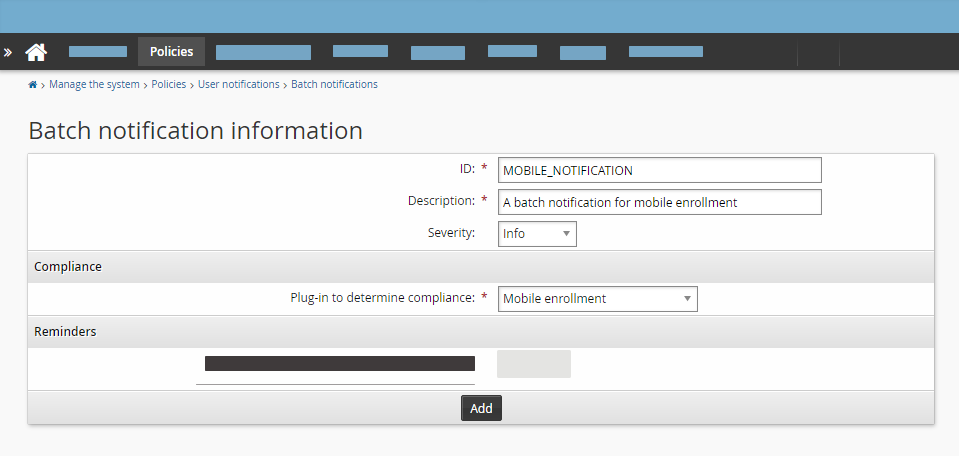Click the Batch notifications breadcrumb link
Viewport: 959px width, 456px height.
[x=334, y=85]
